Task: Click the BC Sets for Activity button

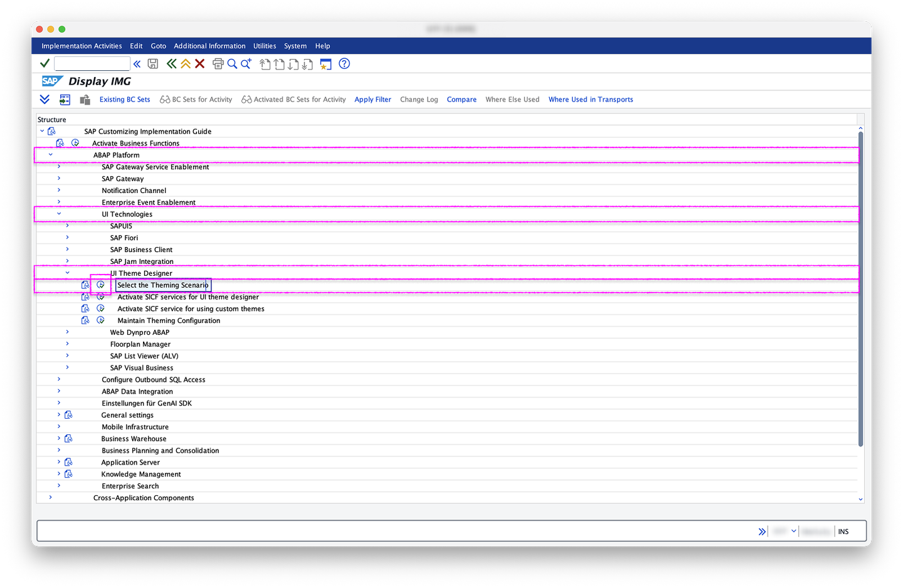Action: pyautogui.click(x=196, y=100)
